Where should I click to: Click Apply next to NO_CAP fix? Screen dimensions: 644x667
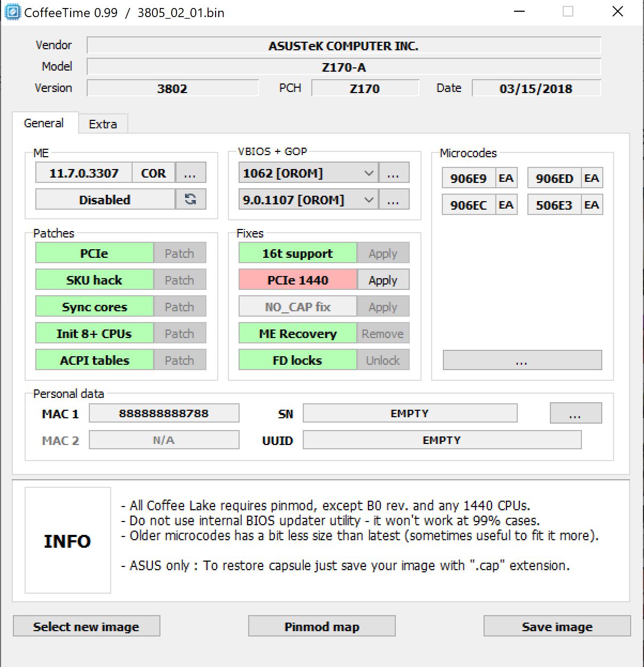click(383, 306)
